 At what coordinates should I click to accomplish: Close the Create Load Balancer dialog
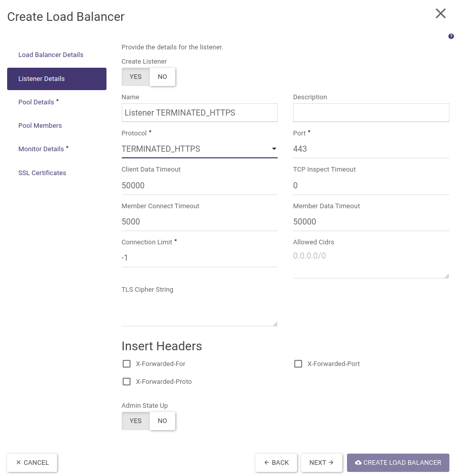[441, 14]
